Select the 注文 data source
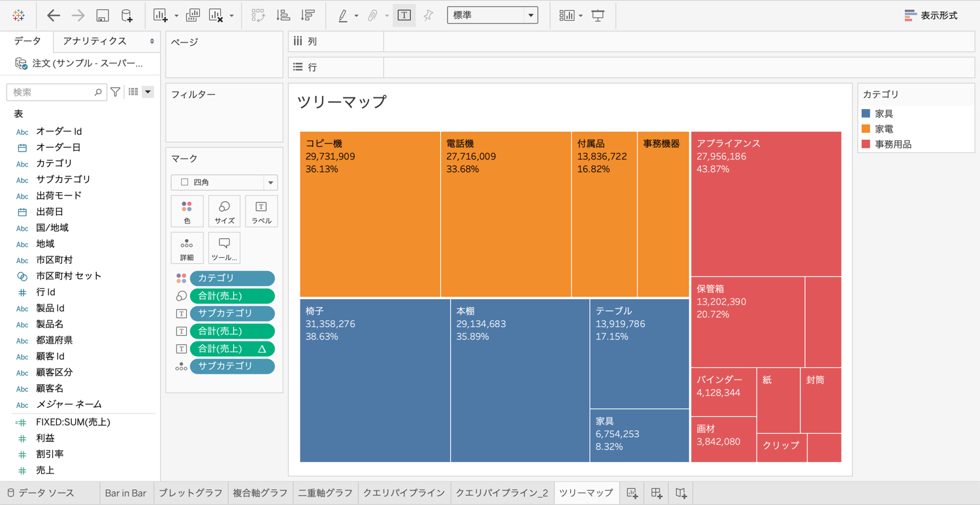The width and height of the screenshot is (980, 505). (80, 63)
